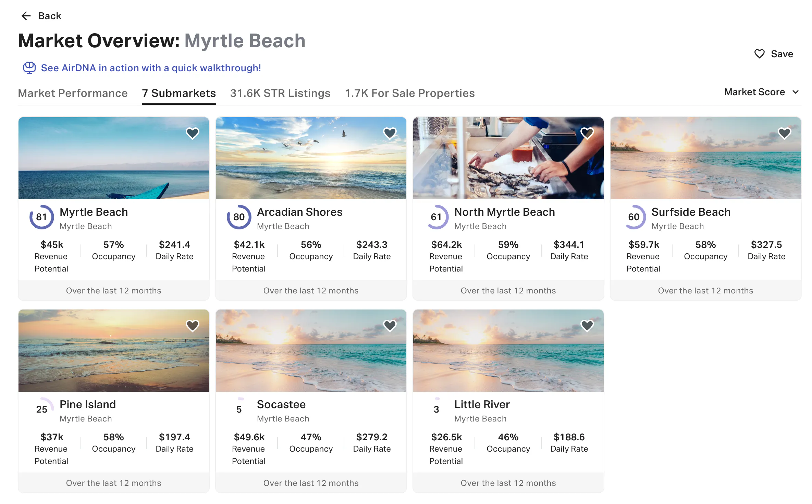Image resolution: width=812 pixels, height=504 pixels.
Task: Click Socastee $279.2 daily rate value
Action: (372, 437)
